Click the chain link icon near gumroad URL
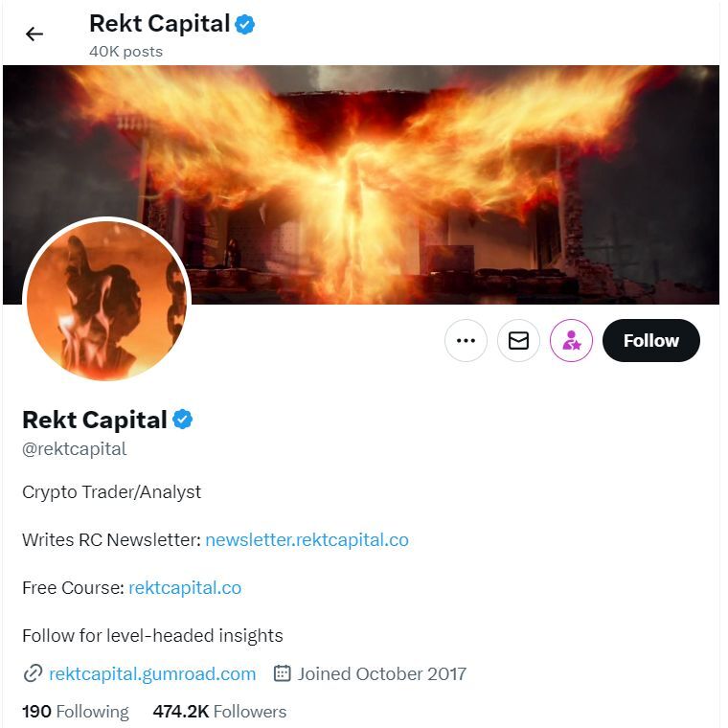The width and height of the screenshot is (728, 728). [33, 674]
